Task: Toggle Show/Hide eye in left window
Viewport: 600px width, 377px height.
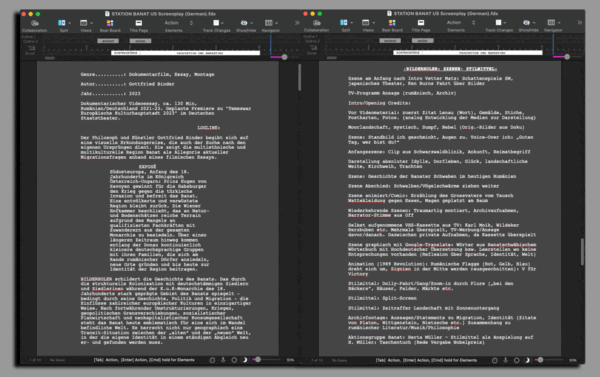Action: coord(244,23)
